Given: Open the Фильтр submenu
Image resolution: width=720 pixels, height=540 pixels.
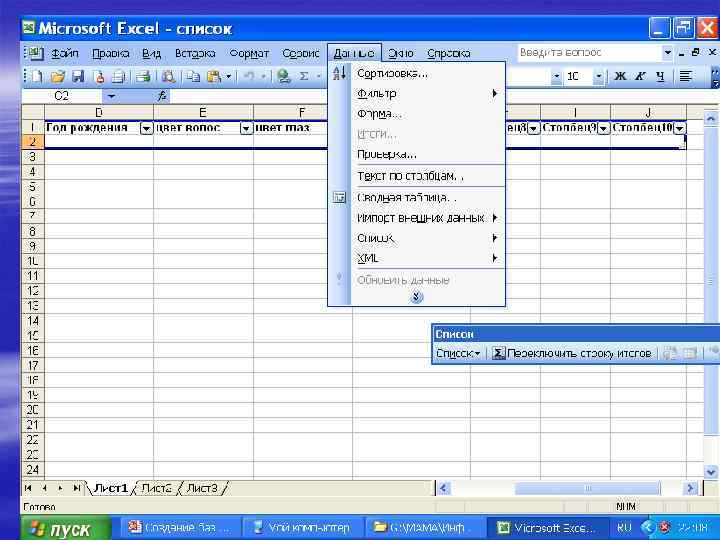Looking at the screenshot, I should [x=417, y=94].
